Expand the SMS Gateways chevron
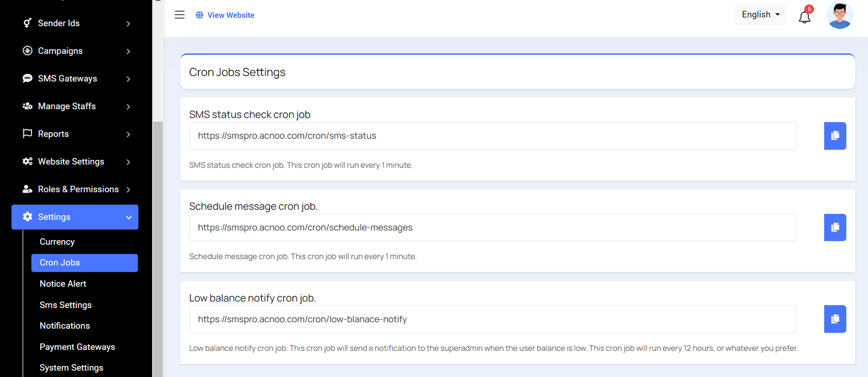The height and width of the screenshot is (377, 868). (128, 79)
